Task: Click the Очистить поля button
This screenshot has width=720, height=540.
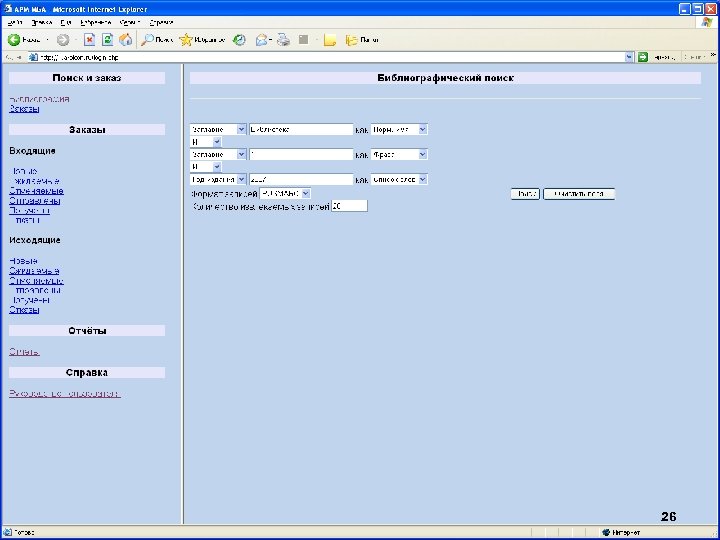Action: pos(579,194)
